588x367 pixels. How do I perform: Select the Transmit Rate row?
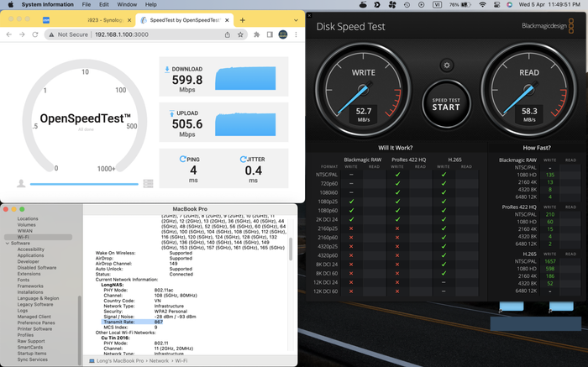pos(132,322)
